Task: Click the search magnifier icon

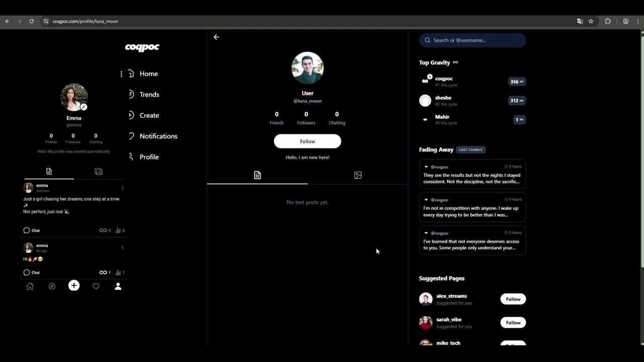Action: coord(428,40)
